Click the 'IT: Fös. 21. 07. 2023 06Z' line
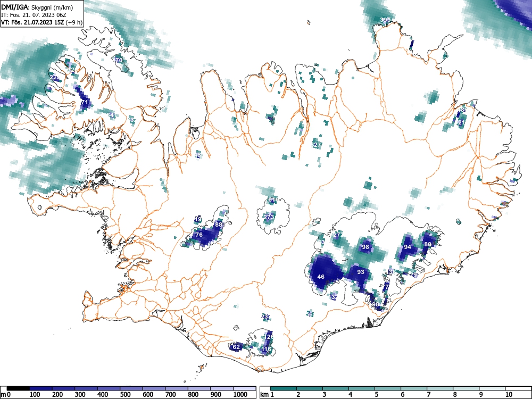 tap(34, 15)
